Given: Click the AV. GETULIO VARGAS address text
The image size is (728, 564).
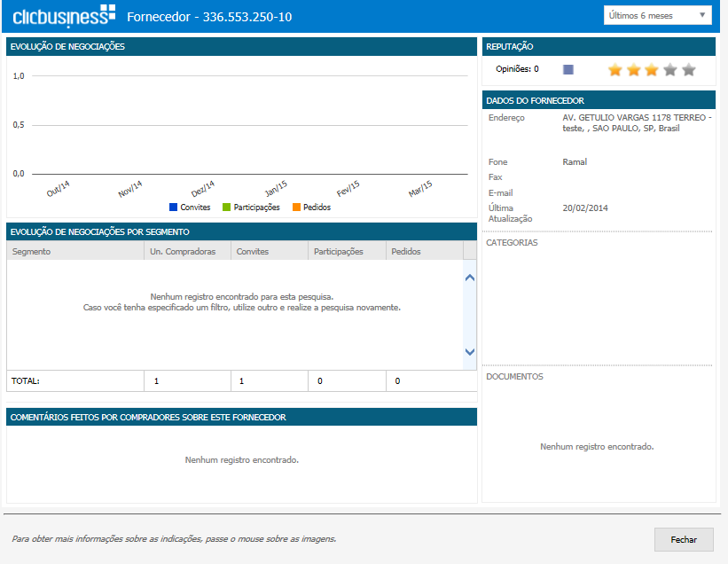Looking at the screenshot, I should (637, 123).
